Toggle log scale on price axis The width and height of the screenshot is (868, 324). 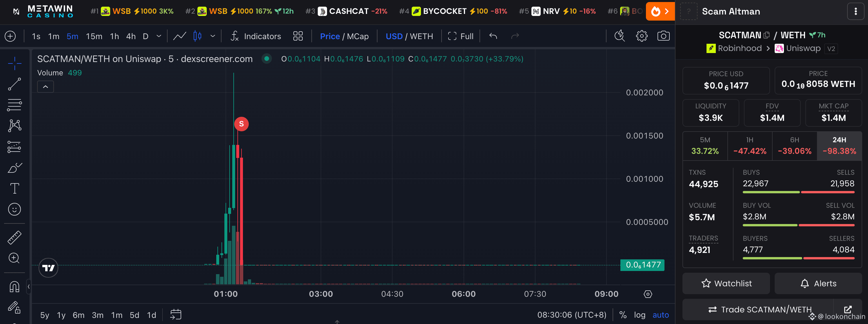click(640, 315)
